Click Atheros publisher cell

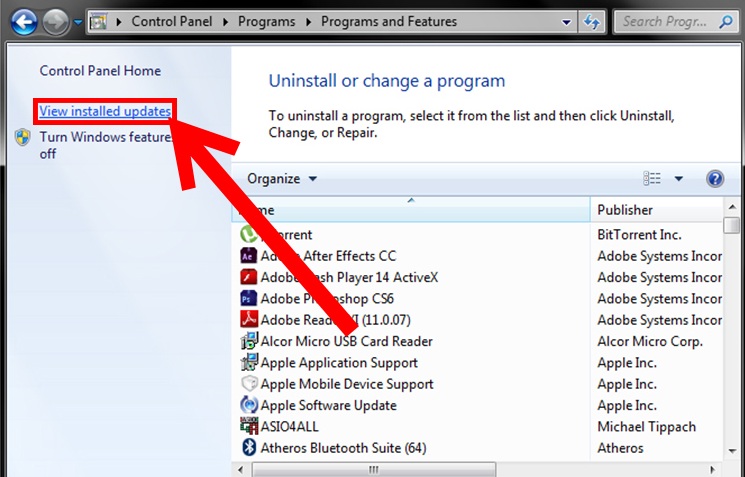click(x=620, y=448)
